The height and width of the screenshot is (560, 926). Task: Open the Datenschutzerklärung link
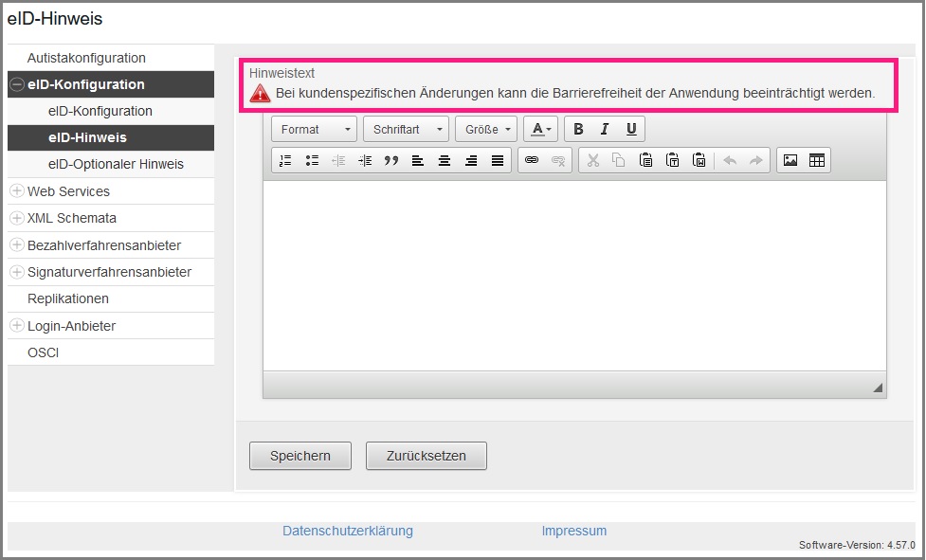click(x=348, y=531)
